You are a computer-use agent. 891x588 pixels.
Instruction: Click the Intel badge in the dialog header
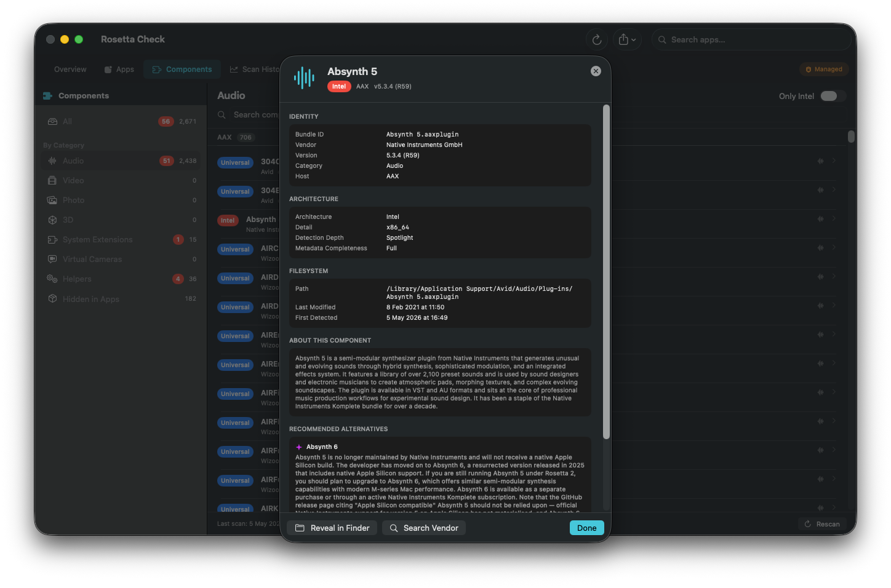tap(339, 87)
